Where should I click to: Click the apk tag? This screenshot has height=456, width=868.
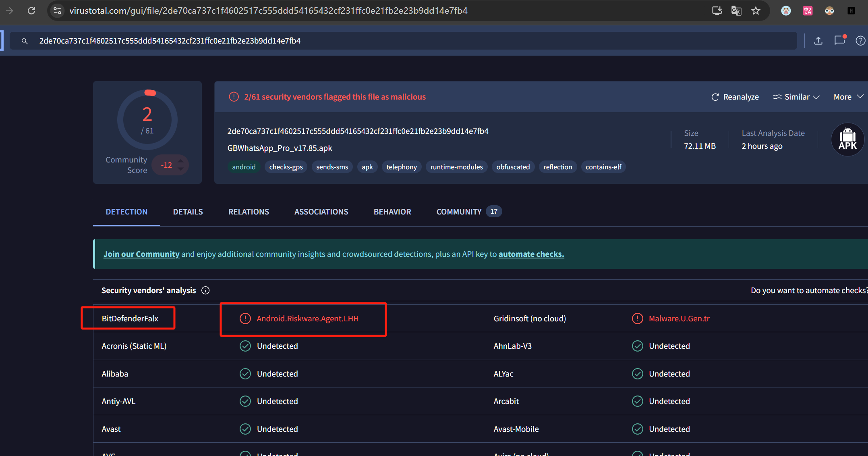[x=367, y=167]
